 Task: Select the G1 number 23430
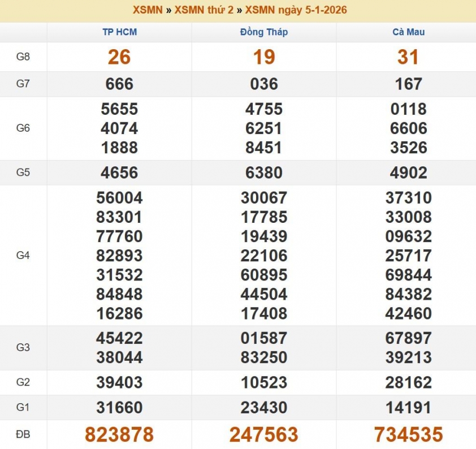click(263, 408)
